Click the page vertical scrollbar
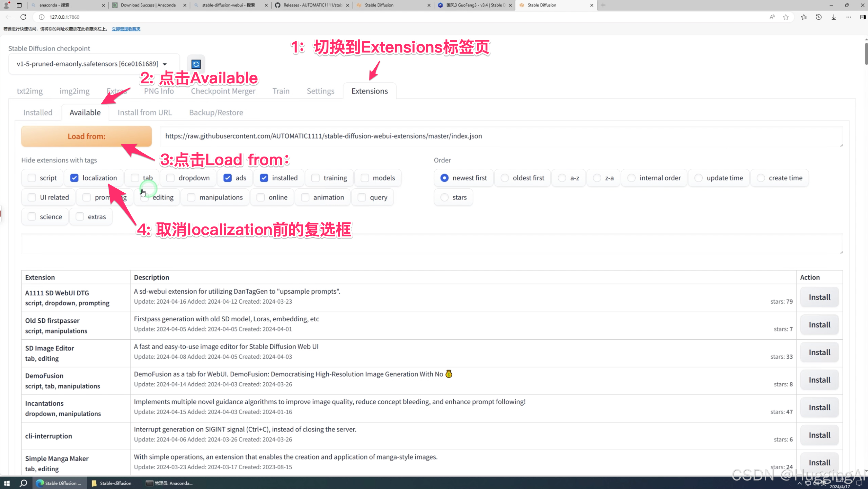The width and height of the screenshot is (868, 489). coord(865,54)
